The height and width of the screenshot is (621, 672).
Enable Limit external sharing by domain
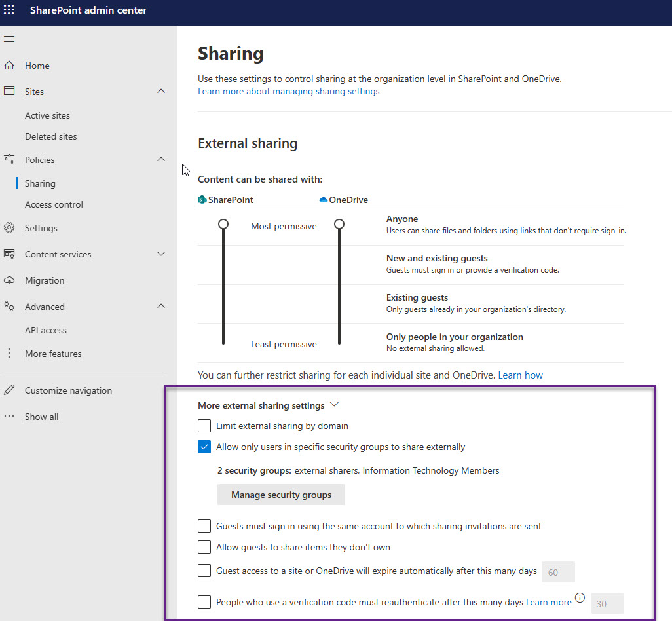click(204, 426)
